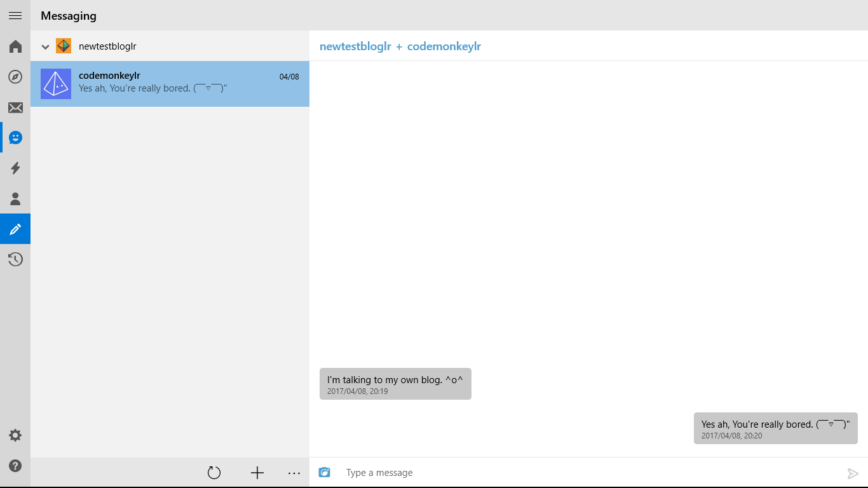
Task: Open the Inbox envelope icon
Action: [x=15, y=107]
